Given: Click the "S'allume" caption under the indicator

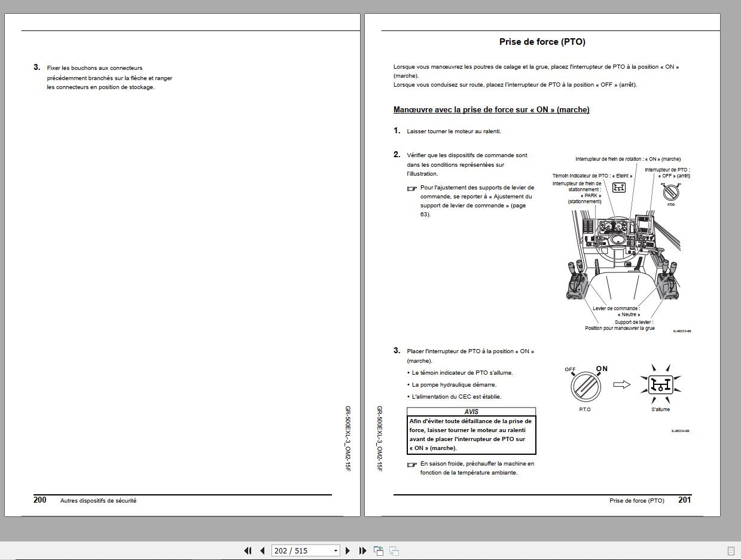Looking at the screenshot, I should (661, 409).
